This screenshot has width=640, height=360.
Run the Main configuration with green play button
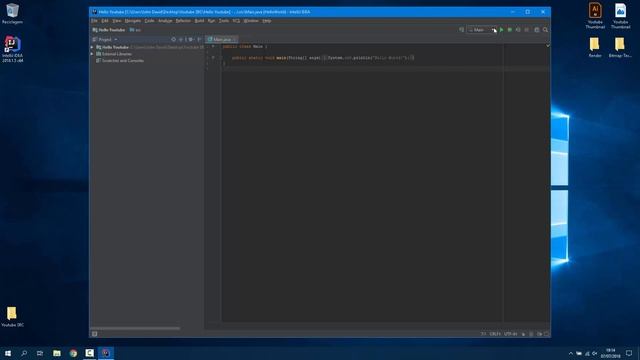click(502, 30)
